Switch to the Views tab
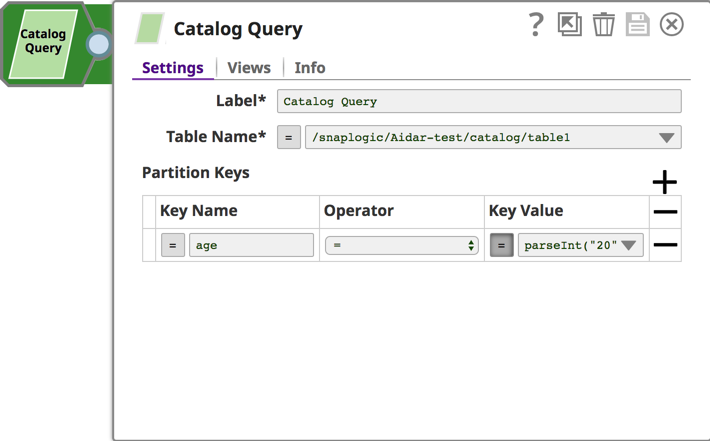This screenshot has height=441, width=710. (249, 68)
